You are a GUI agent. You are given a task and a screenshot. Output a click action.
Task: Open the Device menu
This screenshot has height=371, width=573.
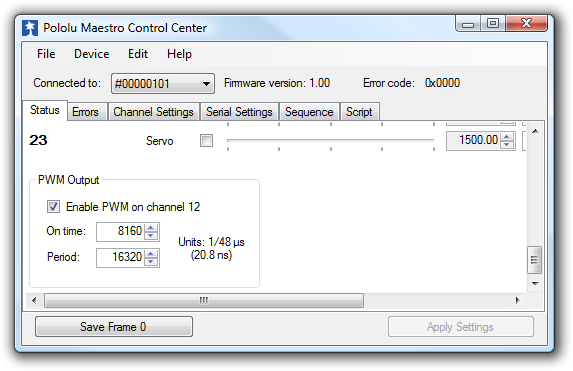pos(91,54)
